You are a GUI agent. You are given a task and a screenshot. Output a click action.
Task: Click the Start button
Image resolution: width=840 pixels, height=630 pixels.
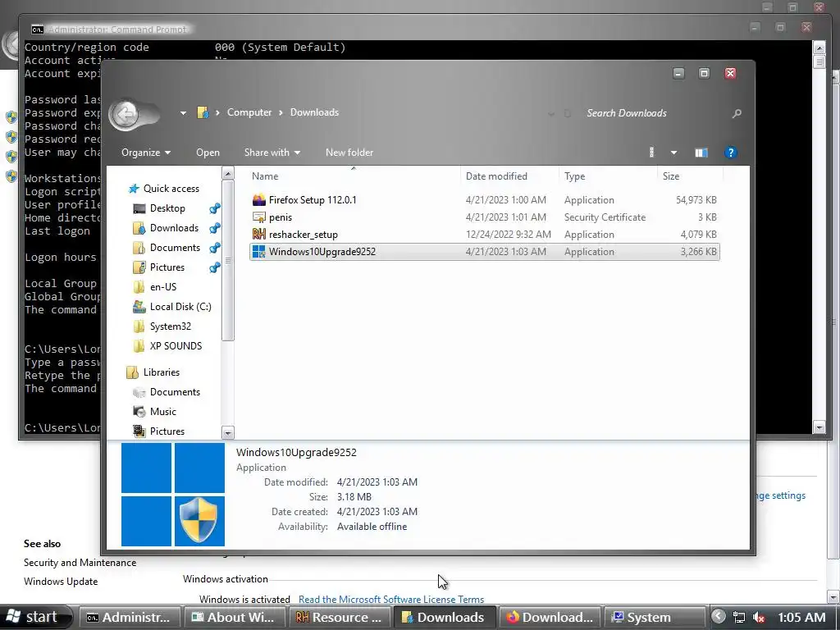pyautogui.click(x=35, y=617)
